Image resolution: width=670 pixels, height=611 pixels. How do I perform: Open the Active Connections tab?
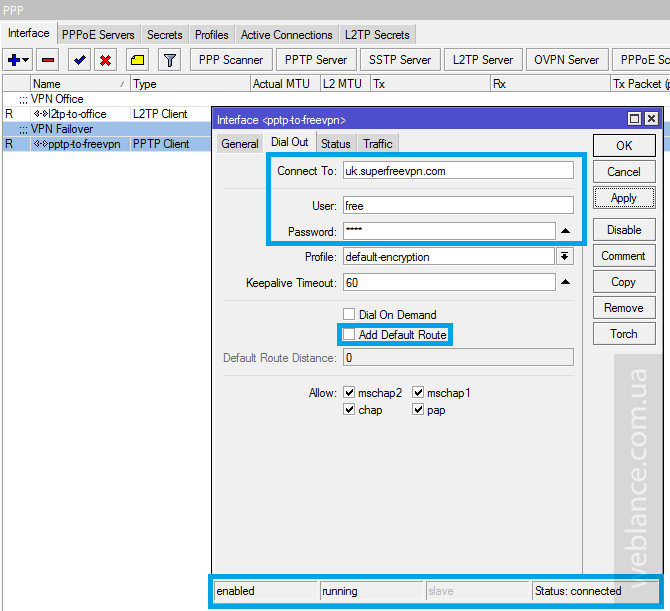[286, 35]
